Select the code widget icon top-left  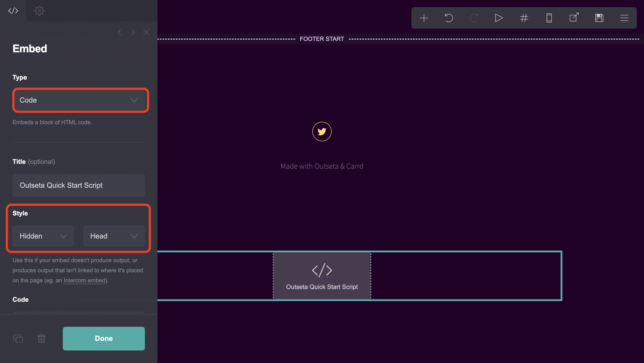(13, 11)
